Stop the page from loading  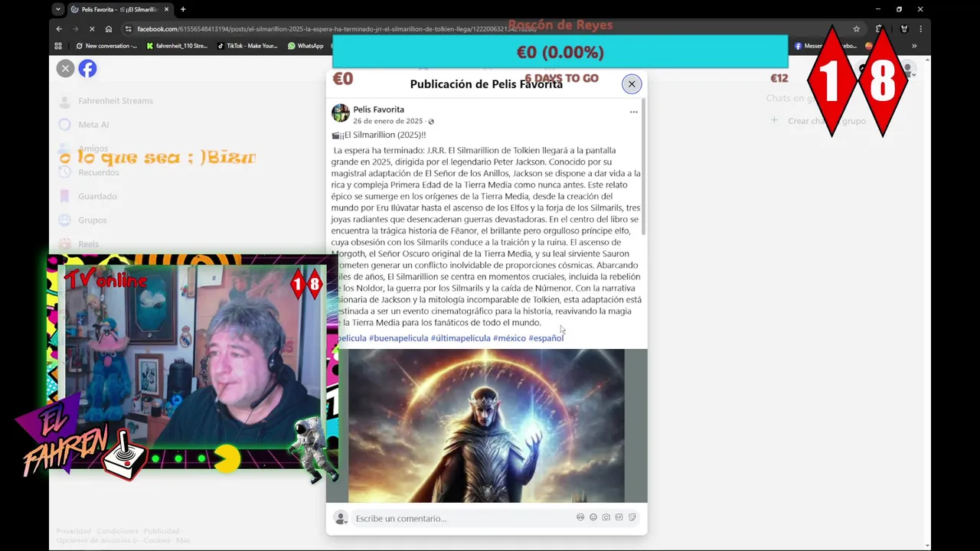[x=92, y=29]
